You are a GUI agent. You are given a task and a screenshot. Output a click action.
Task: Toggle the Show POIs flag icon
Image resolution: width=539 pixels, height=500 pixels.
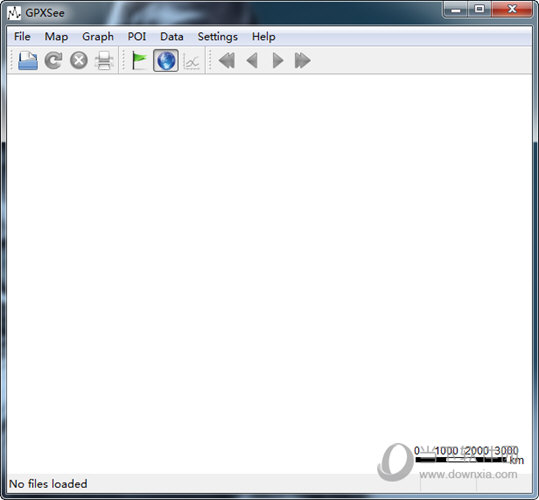coord(139,61)
